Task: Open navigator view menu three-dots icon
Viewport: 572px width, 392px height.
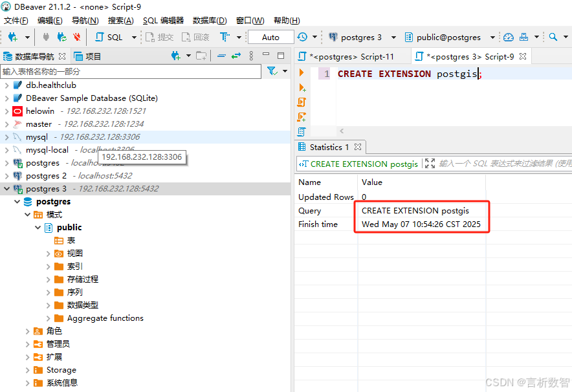Action: [x=251, y=56]
